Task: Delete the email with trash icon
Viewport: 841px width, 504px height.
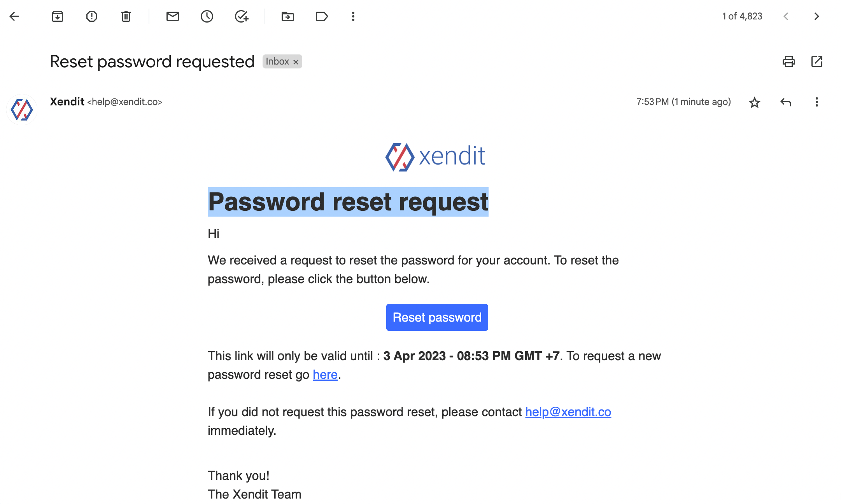Action: 126,16
